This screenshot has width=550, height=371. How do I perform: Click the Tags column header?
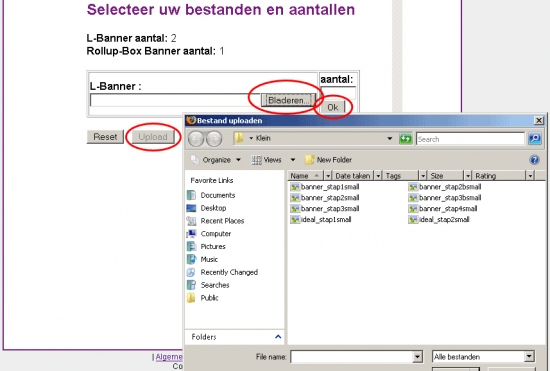tap(401, 176)
